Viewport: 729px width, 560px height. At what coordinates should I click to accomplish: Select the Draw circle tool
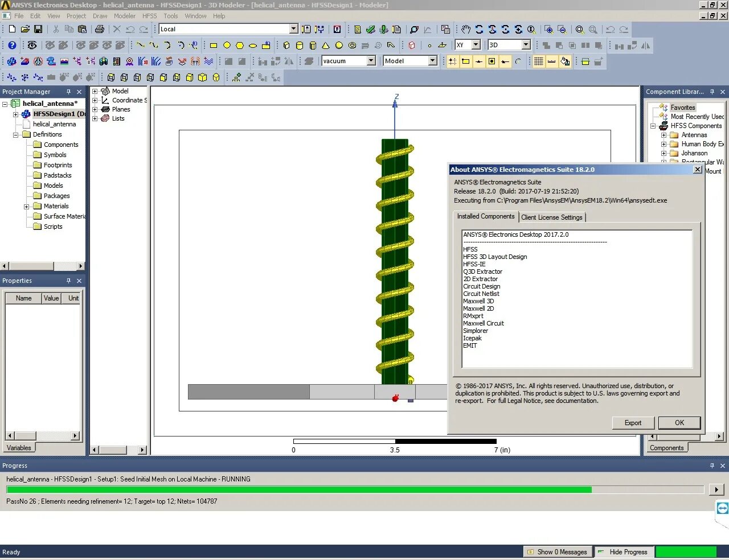(x=227, y=45)
